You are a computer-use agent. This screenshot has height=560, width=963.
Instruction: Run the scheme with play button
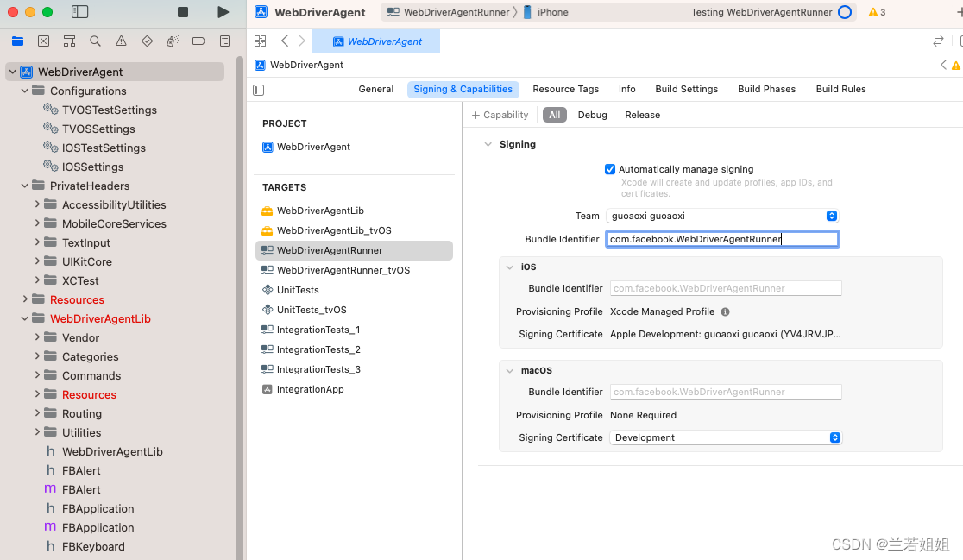tap(223, 12)
